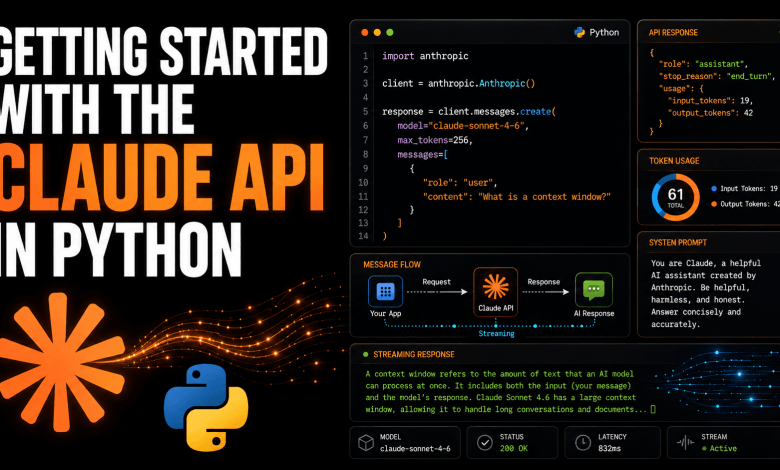Click the green AI Response chat bubble icon
Image resolution: width=780 pixels, height=470 pixels.
(594, 290)
